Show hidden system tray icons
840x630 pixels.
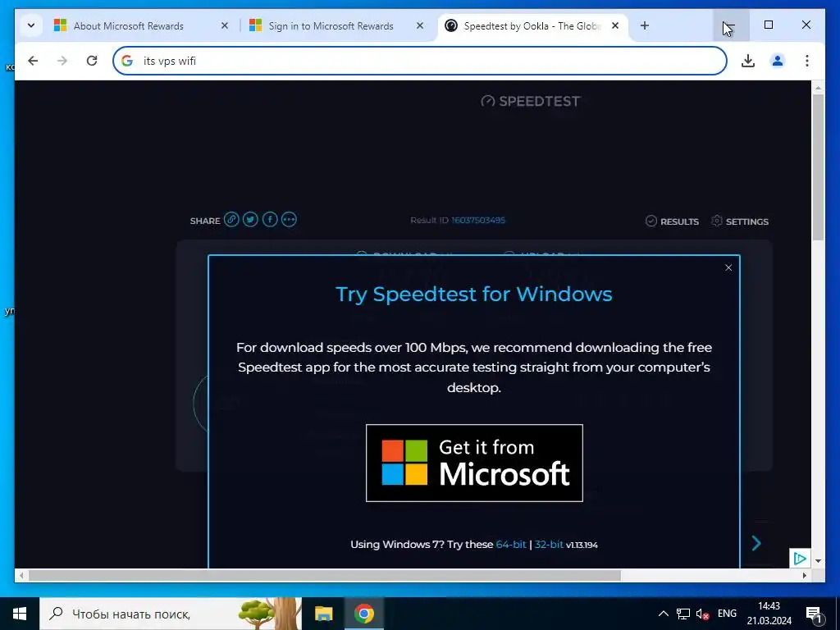(663, 614)
